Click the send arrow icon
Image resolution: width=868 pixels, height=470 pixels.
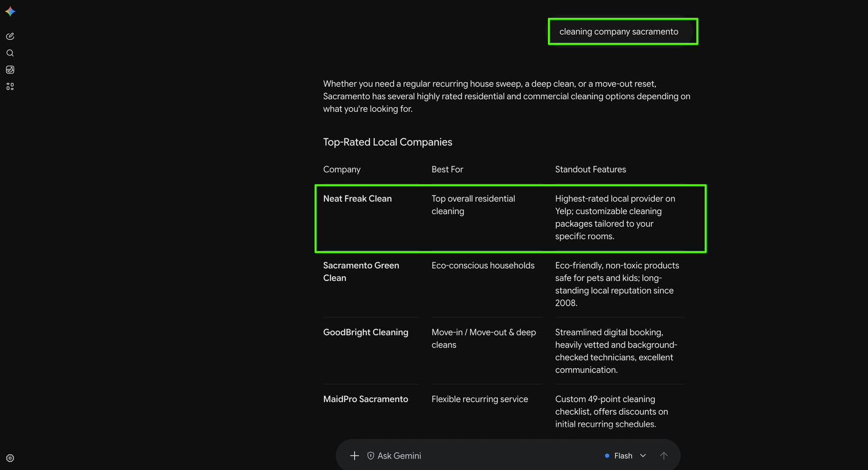(663, 456)
